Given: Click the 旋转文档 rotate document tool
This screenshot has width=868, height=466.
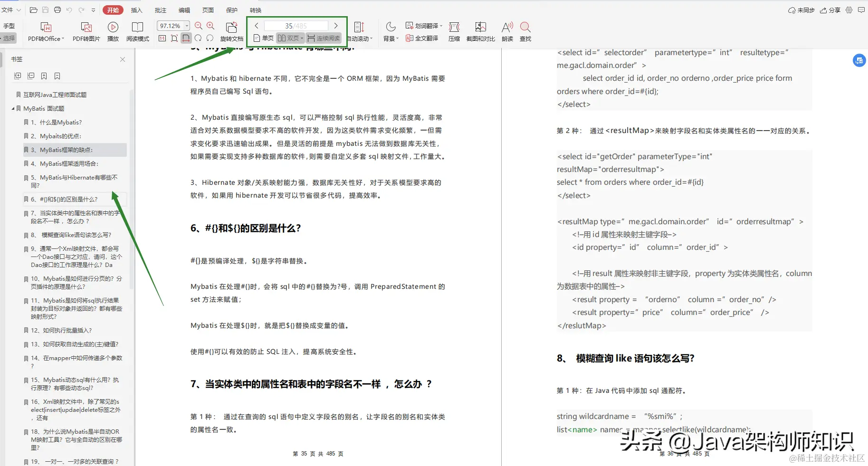Looking at the screenshot, I should [x=231, y=31].
